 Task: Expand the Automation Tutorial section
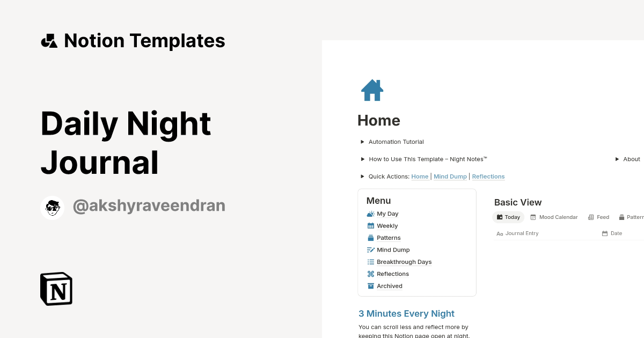pos(363,142)
